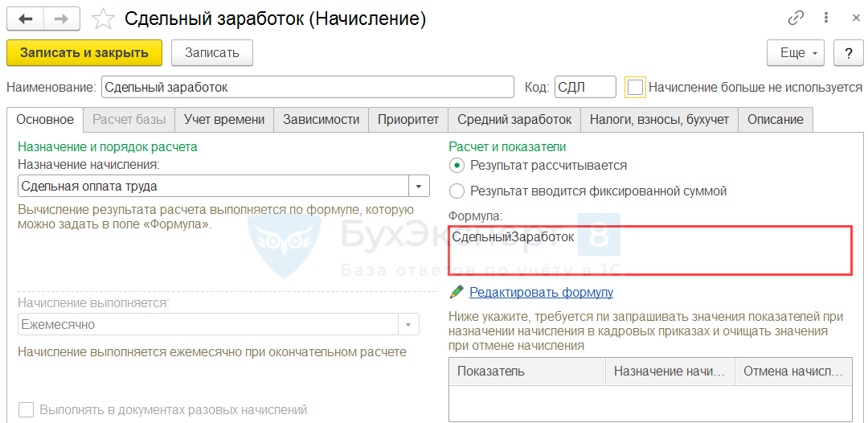The image size is (868, 423).
Task: Switch to 'Учет времени' tab
Action: 224,119
